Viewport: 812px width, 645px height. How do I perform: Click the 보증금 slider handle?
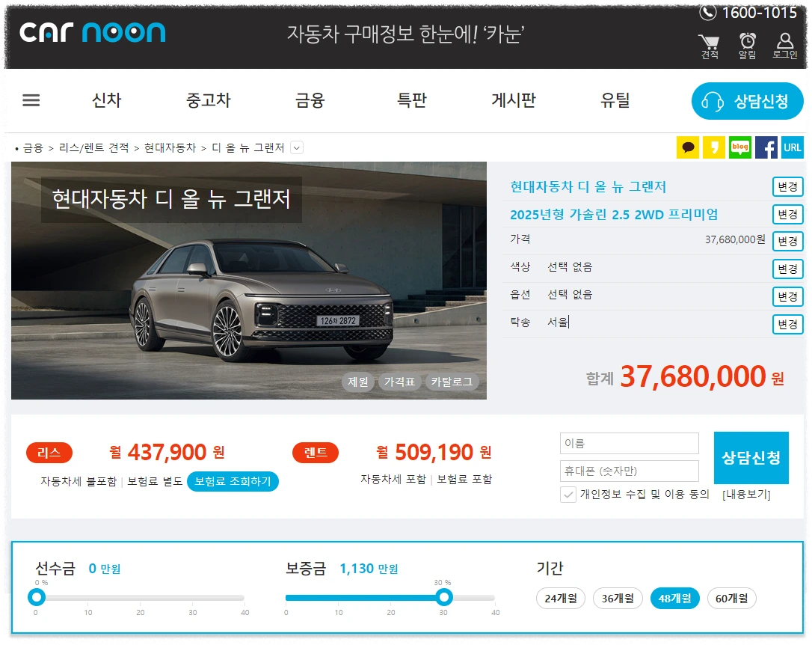click(444, 597)
